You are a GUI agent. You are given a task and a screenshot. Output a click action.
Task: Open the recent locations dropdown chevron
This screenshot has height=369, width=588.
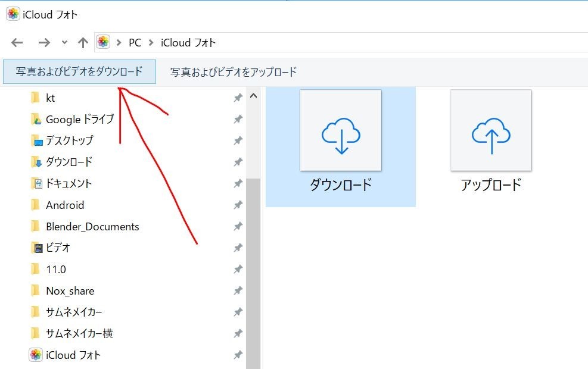tap(64, 43)
